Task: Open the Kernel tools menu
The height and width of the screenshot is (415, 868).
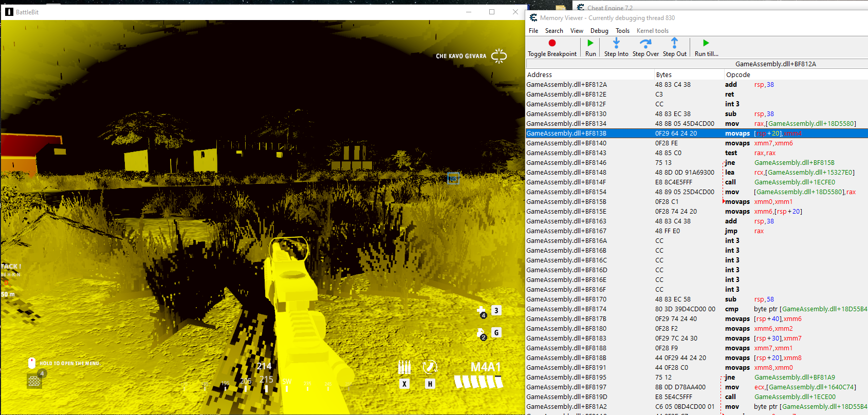Action: (653, 31)
